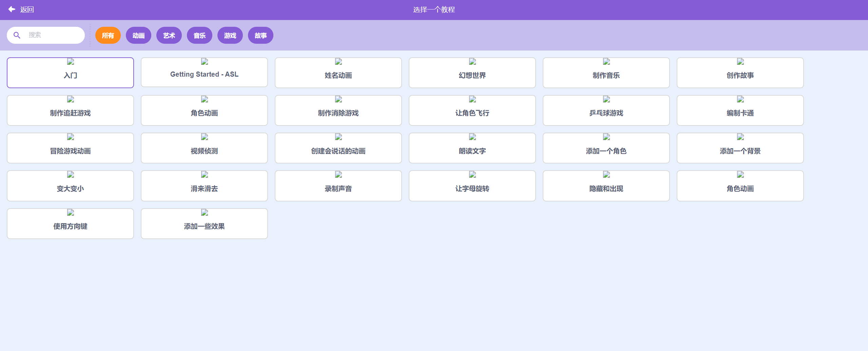
Task: Select the 姓名动画 tutorial
Action: 338,72
